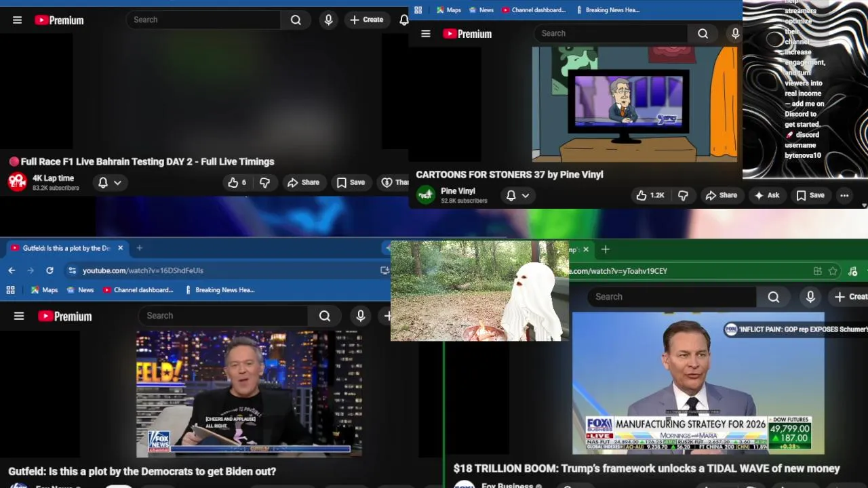Click search magnifier in Fox Business window
Image resolution: width=868 pixels, height=488 pixels.
click(x=774, y=297)
